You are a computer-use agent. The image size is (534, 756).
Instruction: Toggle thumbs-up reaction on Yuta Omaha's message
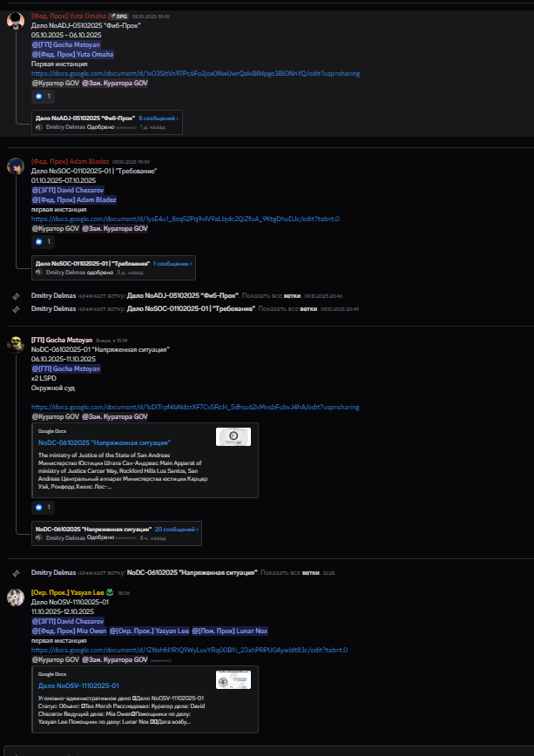point(43,97)
